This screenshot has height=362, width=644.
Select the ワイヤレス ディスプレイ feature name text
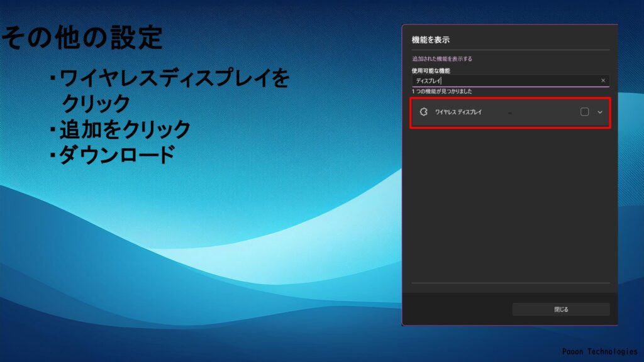pos(458,112)
